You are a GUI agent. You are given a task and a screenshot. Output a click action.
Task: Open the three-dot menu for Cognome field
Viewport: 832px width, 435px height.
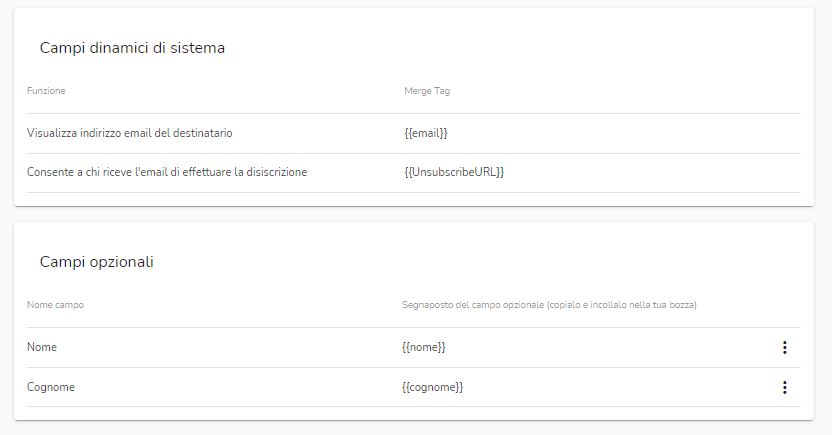[x=784, y=387]
